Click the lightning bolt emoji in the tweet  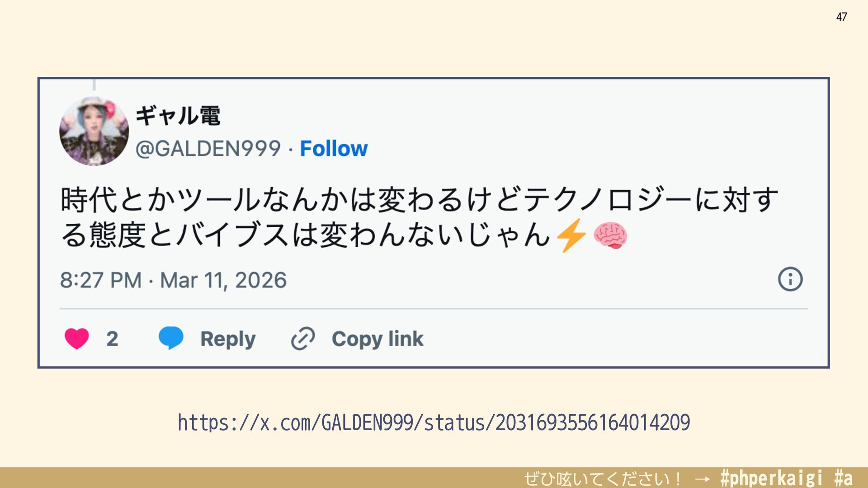point(571,235)
